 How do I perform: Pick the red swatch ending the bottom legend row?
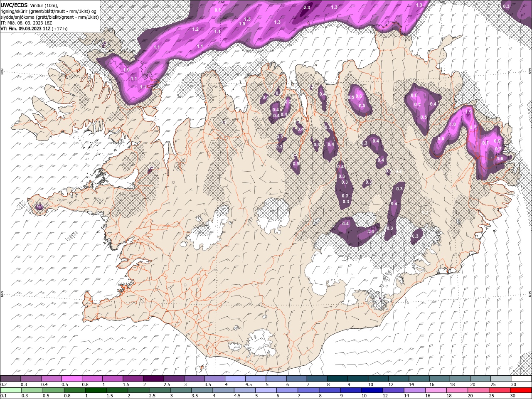(521, 390)
